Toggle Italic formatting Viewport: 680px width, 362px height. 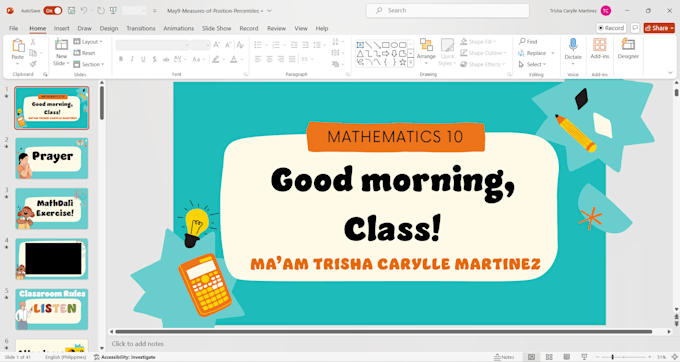(x=132, y=59)
